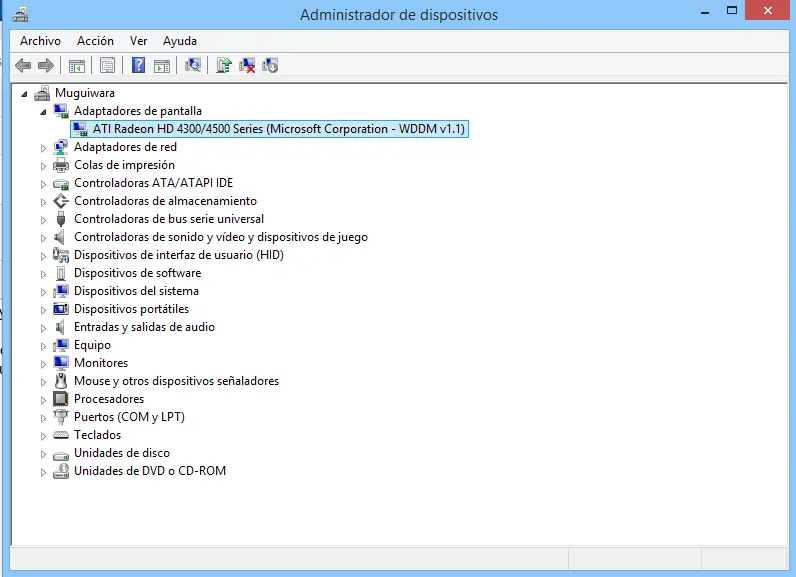
Task: Select the Procesadores label
Action: [x=109, y=399]
